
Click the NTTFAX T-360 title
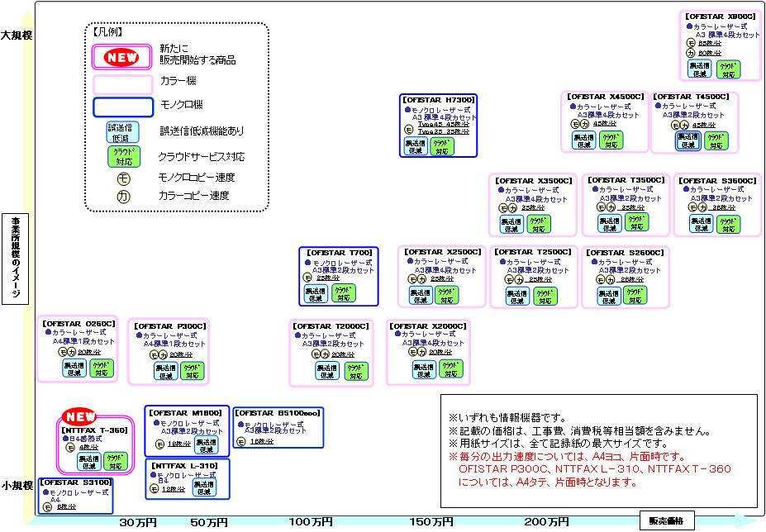click(95, 430)
